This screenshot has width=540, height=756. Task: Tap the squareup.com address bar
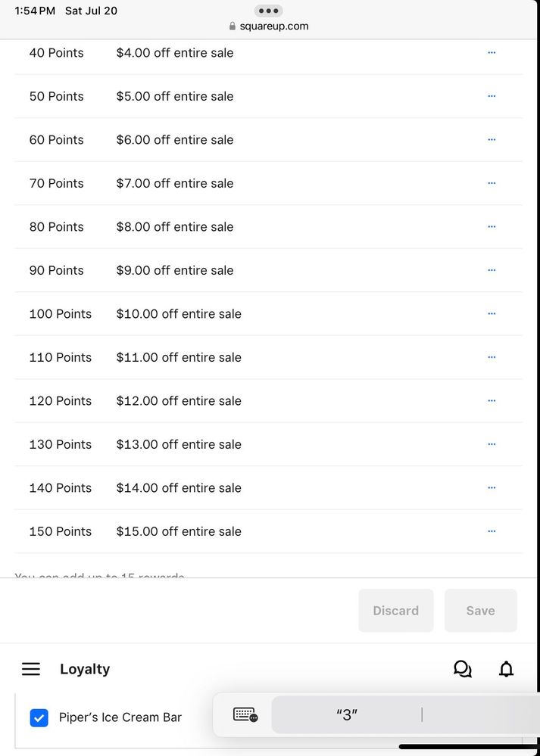coord(269,26)
